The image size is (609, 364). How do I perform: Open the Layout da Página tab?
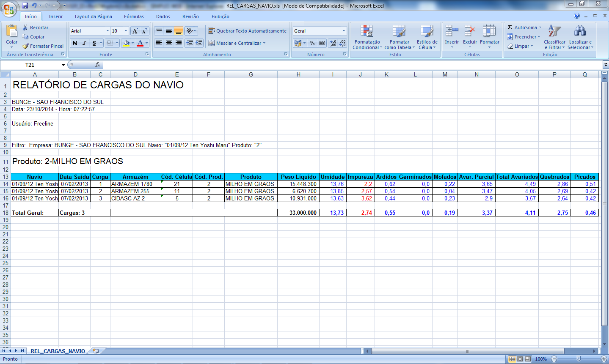click(x=93, y=16)
